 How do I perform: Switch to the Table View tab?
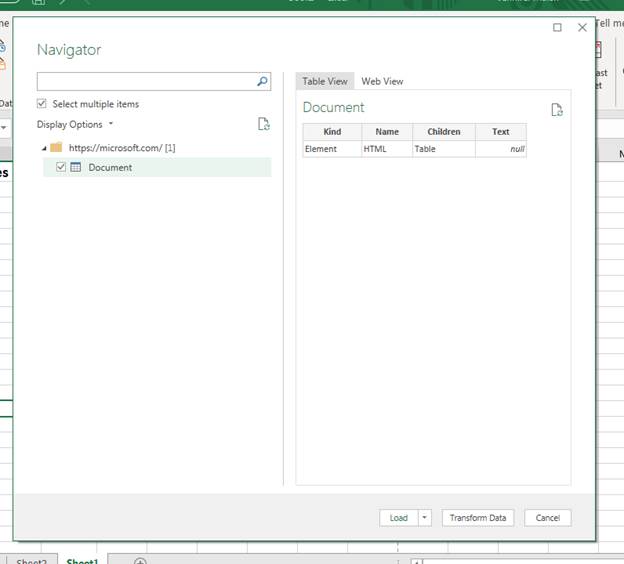click(325, 81)
